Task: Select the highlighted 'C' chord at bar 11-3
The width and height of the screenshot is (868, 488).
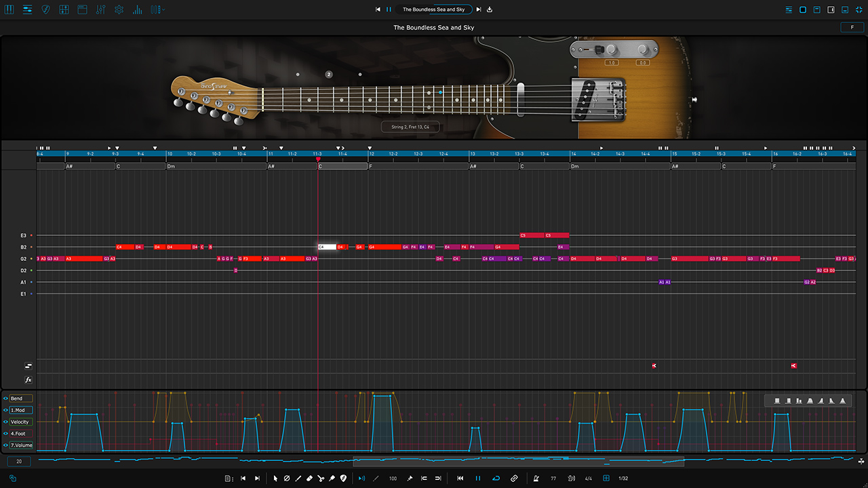Action: 342,166
